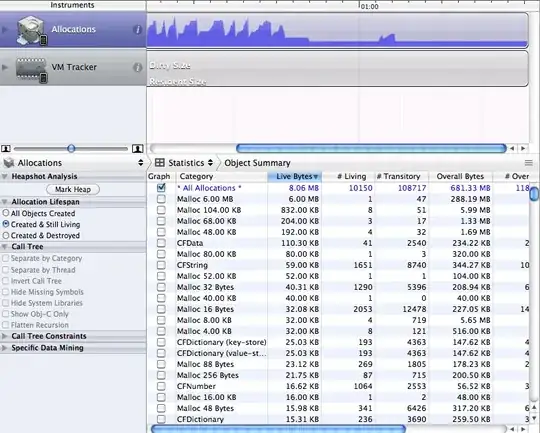Screen dimensions: 540x433
Task: Sort by the Overall Bytes column header
Action: pos(460,176)
